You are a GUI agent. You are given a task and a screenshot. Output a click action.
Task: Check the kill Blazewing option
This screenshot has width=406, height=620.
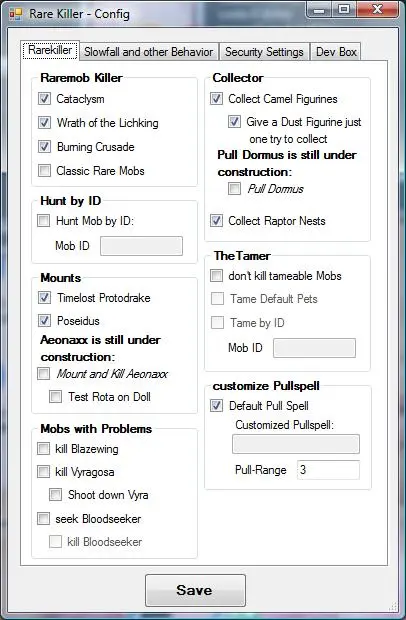point(43,448)
